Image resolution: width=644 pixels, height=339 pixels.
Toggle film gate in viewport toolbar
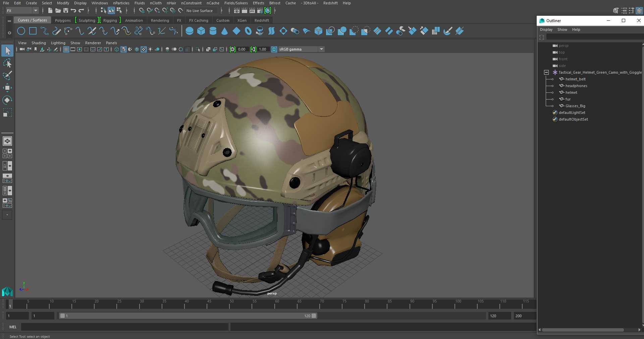pos(73,49)
